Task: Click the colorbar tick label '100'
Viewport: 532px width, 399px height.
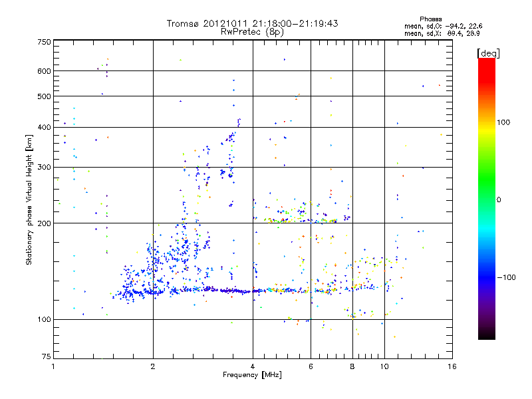Action: click(503, 122)
